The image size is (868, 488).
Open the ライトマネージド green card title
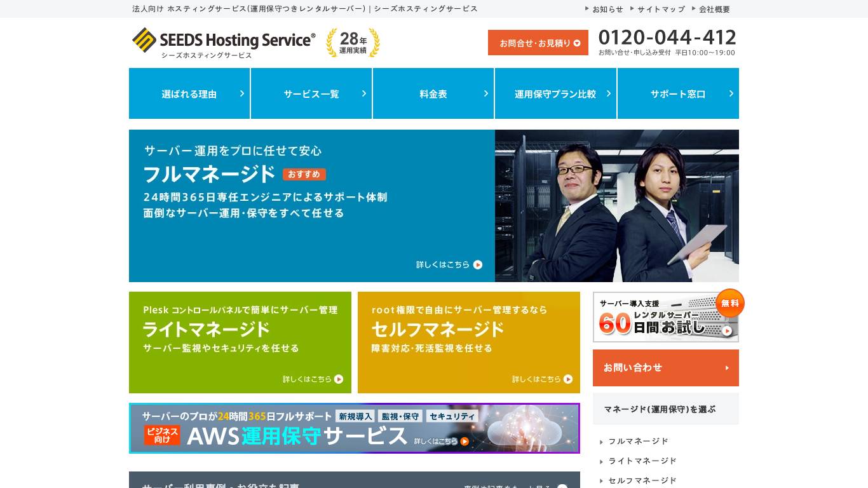207,329
